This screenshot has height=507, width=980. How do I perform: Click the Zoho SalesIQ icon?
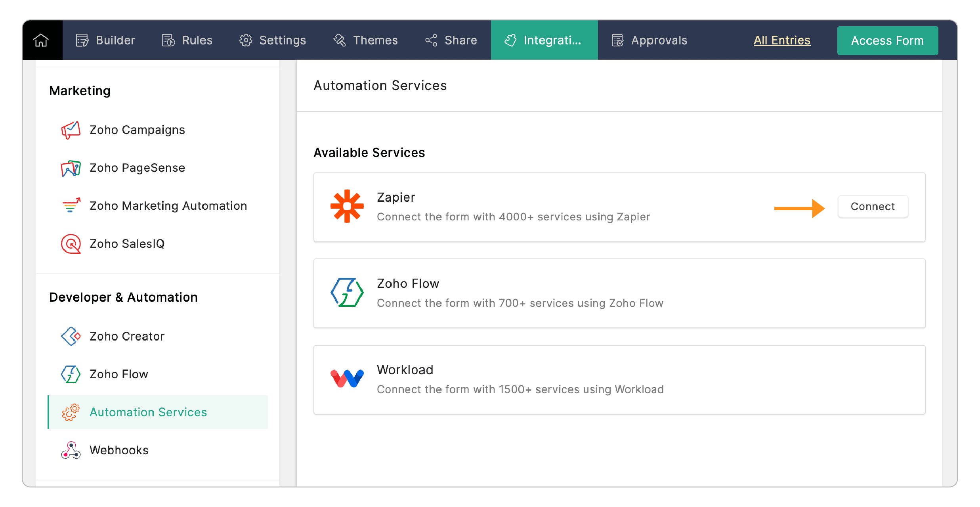(71, 244)
